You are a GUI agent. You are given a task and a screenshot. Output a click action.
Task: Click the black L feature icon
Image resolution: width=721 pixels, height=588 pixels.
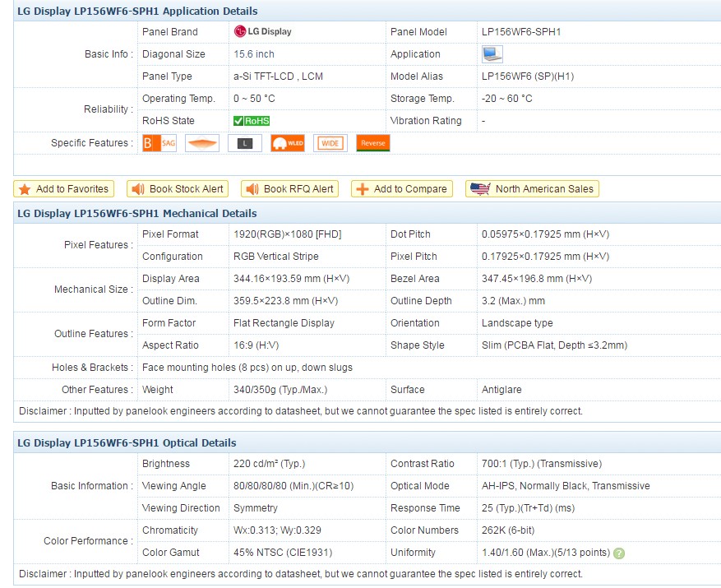tap(245, 143)
